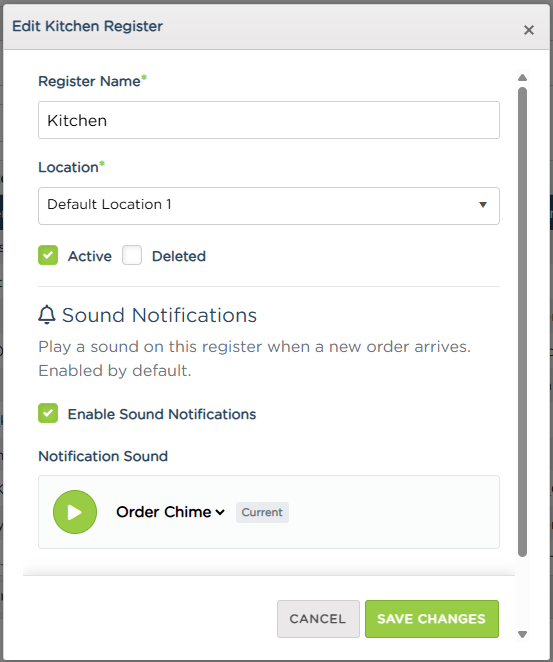This screenshot has width=553, height=662.
Task: Click the scrollbar up arrow
Action: (x=522, y=78)
